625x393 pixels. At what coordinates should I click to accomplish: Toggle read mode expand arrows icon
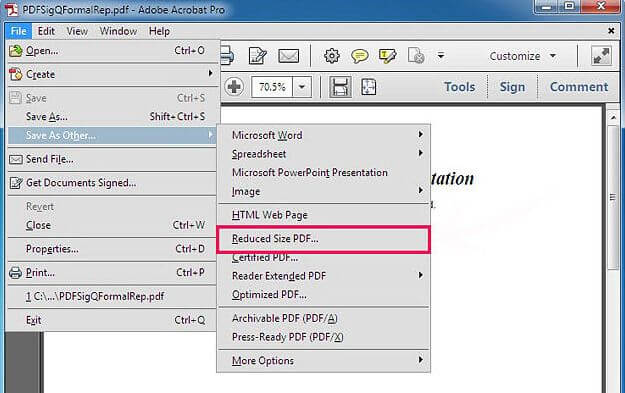[x=601, y=56]
